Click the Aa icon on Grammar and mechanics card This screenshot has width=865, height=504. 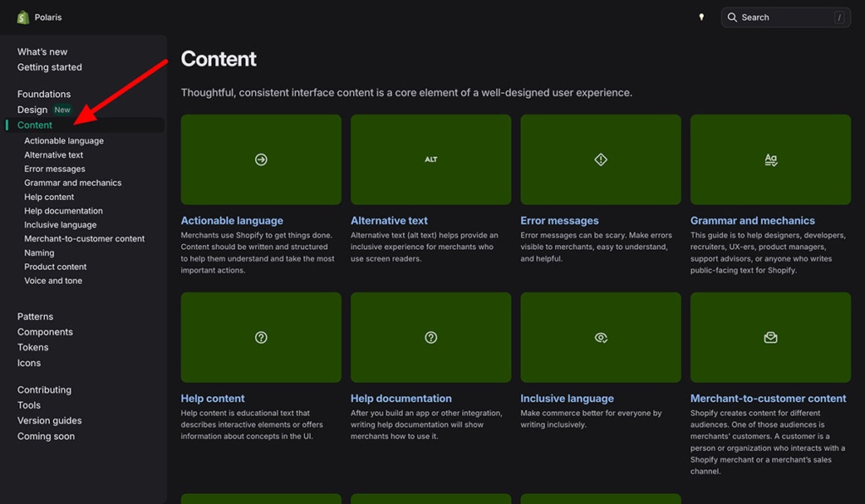[x=770, y=159]
